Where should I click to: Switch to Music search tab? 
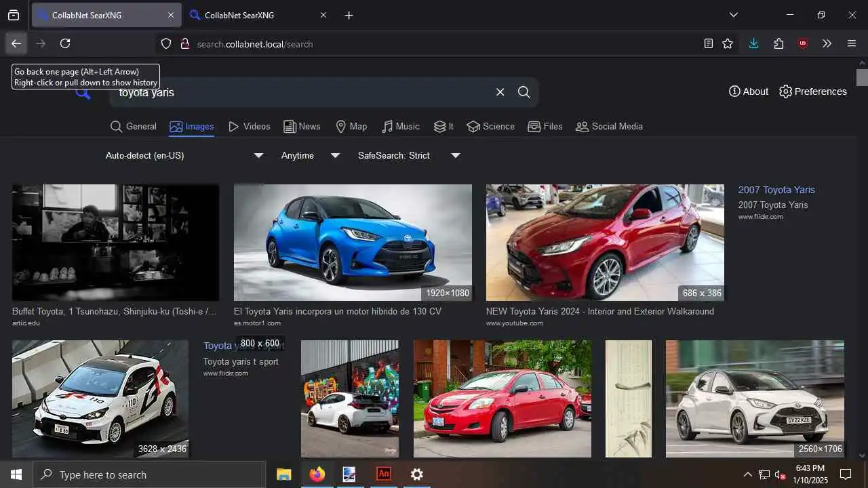click(x=400, y=126)
